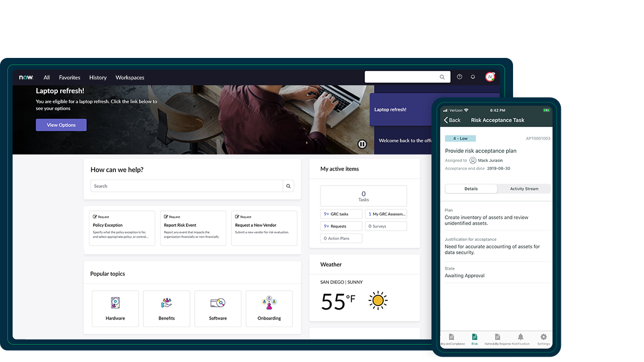This screenshot has height=362, width=644.
Task: Click the How can we help search field
Action: click(187, 186)
